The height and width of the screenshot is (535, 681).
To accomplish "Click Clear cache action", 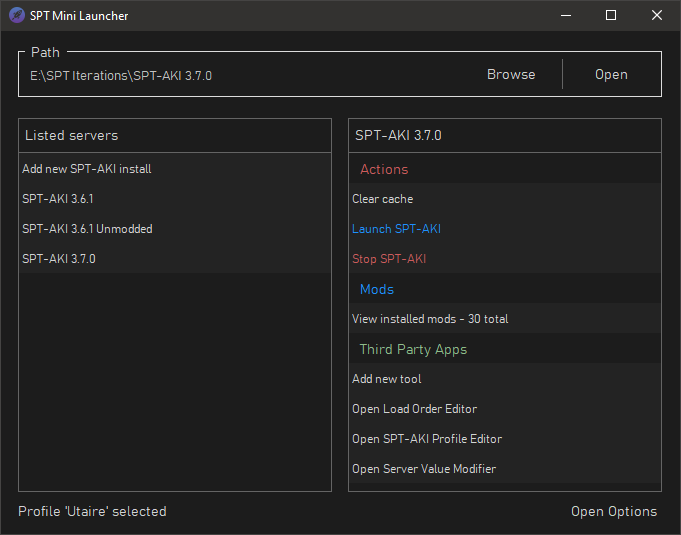I will point(505,199).
